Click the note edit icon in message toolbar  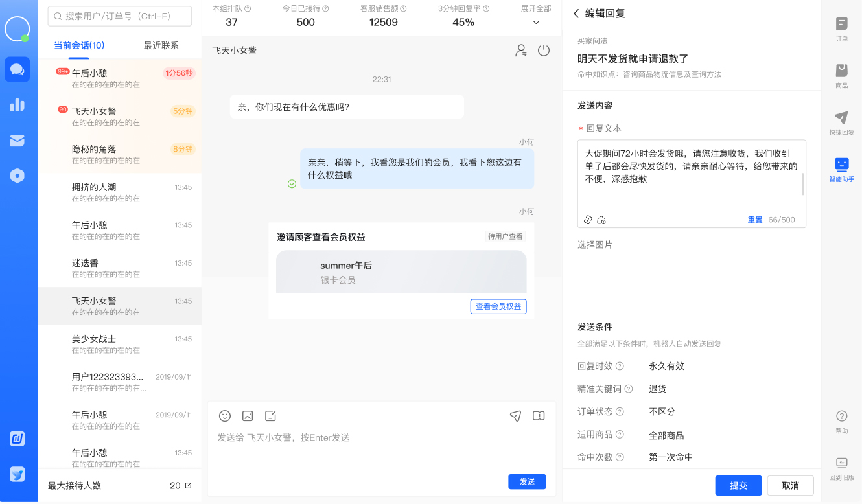tap(271, 416)
